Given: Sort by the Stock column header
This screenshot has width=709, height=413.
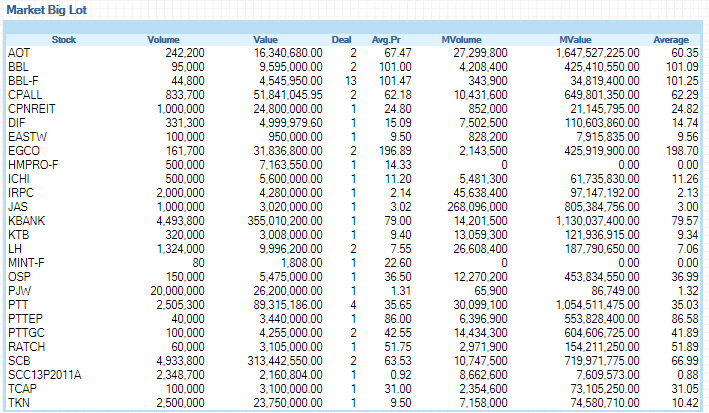Looking at the screenshot, I should (64, 40).
